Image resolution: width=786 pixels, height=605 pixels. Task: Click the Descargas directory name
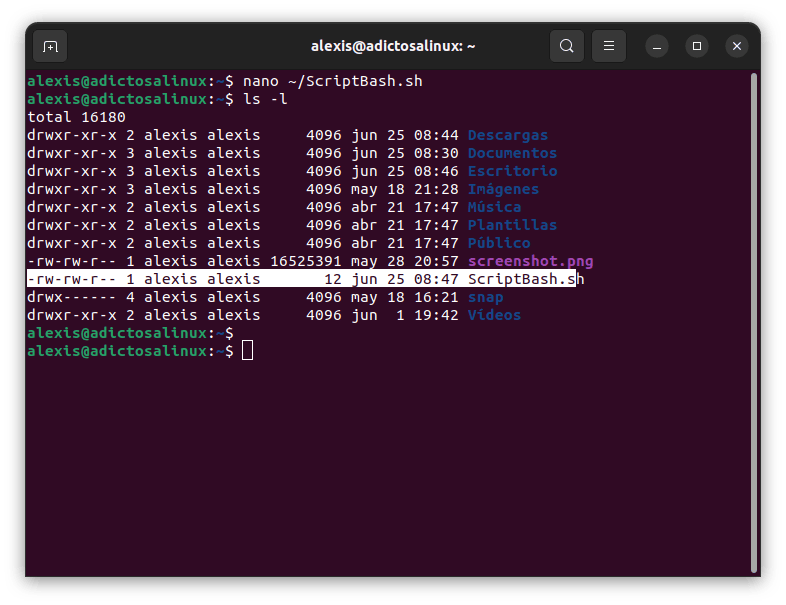pyautogui.click(x=508, y=135)
